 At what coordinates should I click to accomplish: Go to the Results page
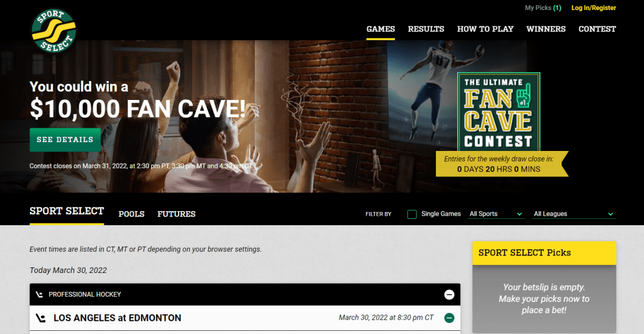pos(426,29)
